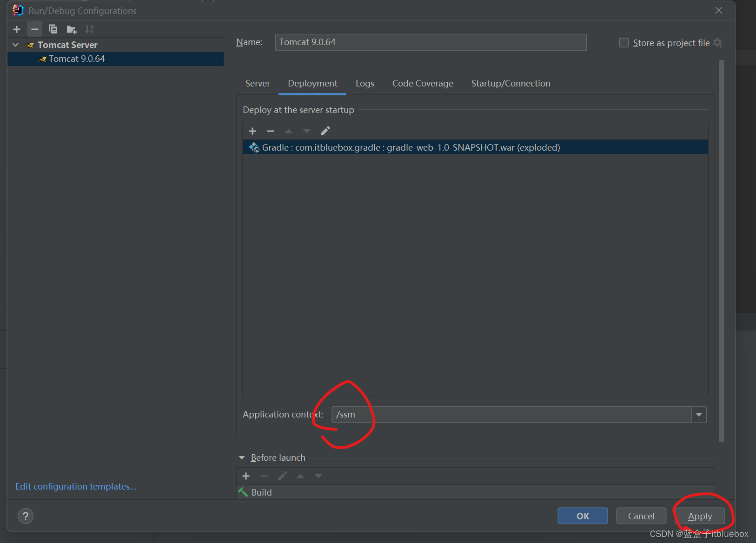
Task: Move the Before launch task up
Action: click(x=300, y=476)
